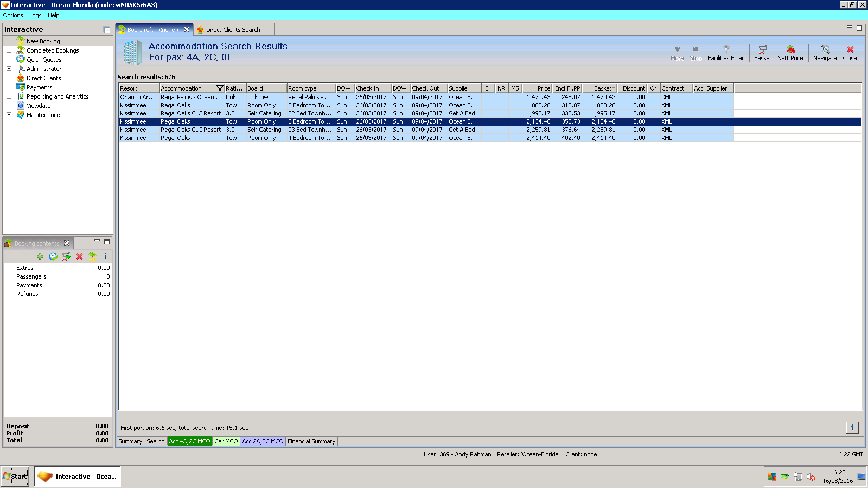Click the Passengers row in Booking contents
This screenshot has height=502, width=868.
click(58, 276)
